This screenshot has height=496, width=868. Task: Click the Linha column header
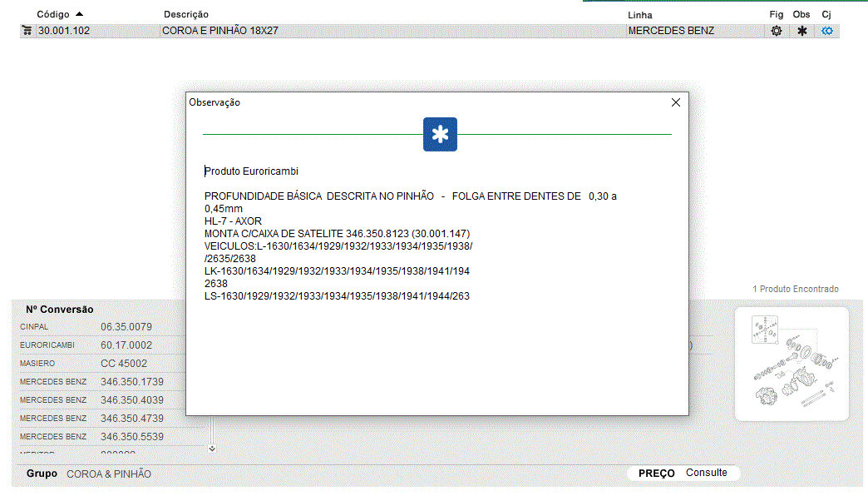pos(639,15)
